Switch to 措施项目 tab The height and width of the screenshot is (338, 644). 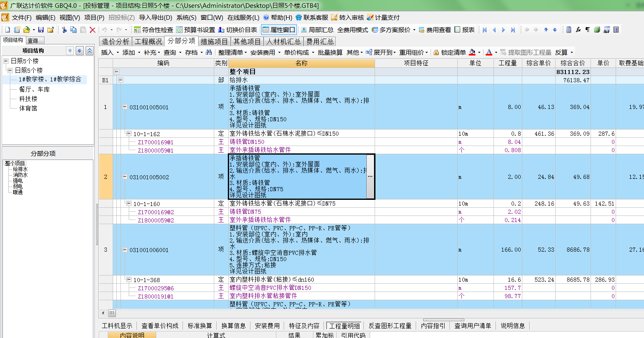point(214,42)
